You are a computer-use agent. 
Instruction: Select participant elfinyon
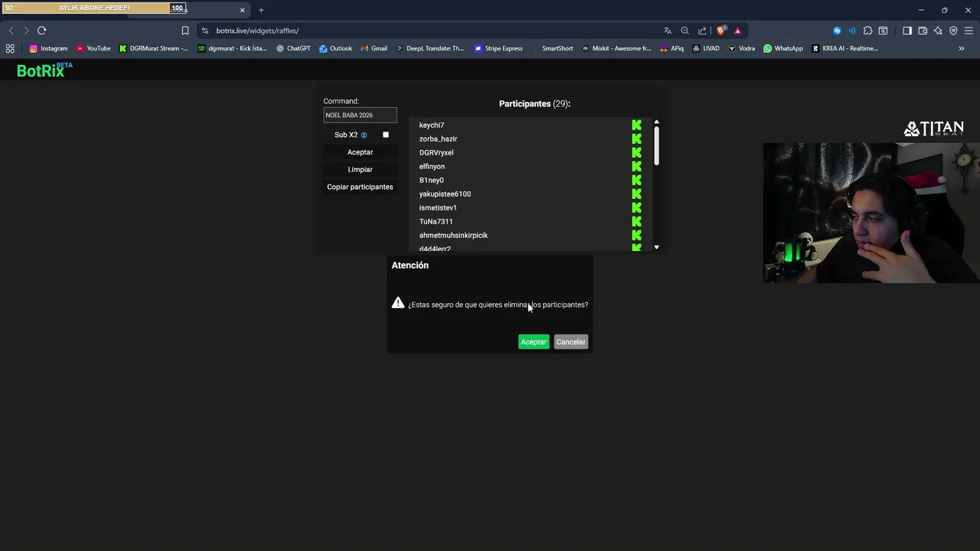(x=432, y=167)
